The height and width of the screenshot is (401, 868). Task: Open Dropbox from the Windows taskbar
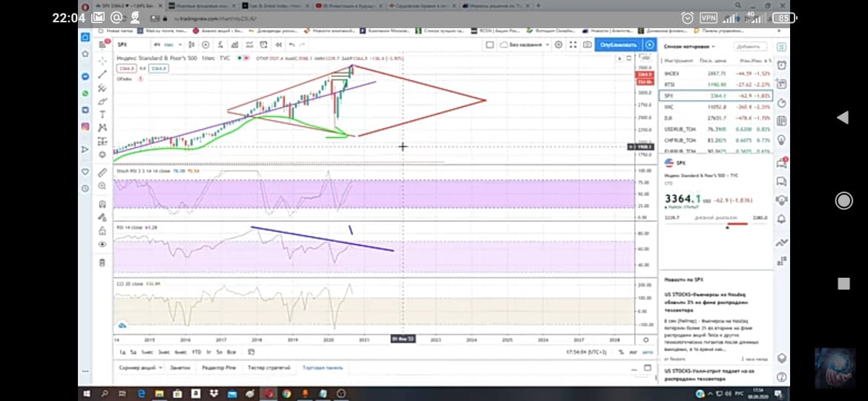214,394
